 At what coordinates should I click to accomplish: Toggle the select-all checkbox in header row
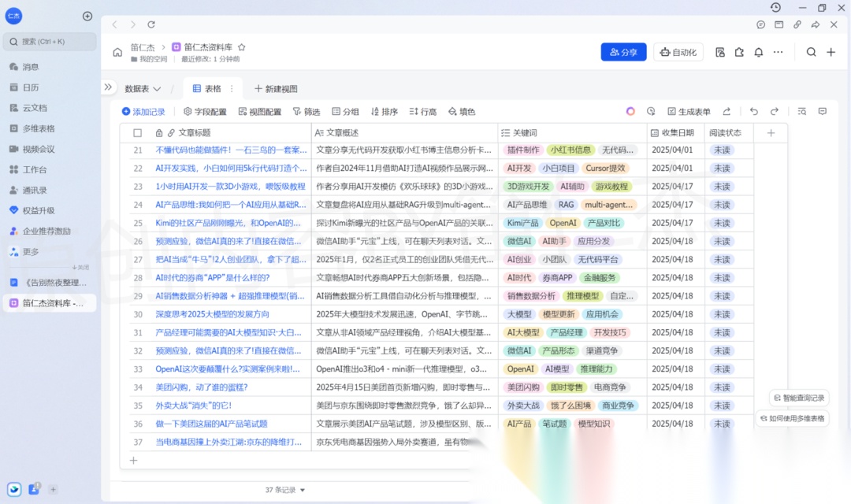(137, 133)
